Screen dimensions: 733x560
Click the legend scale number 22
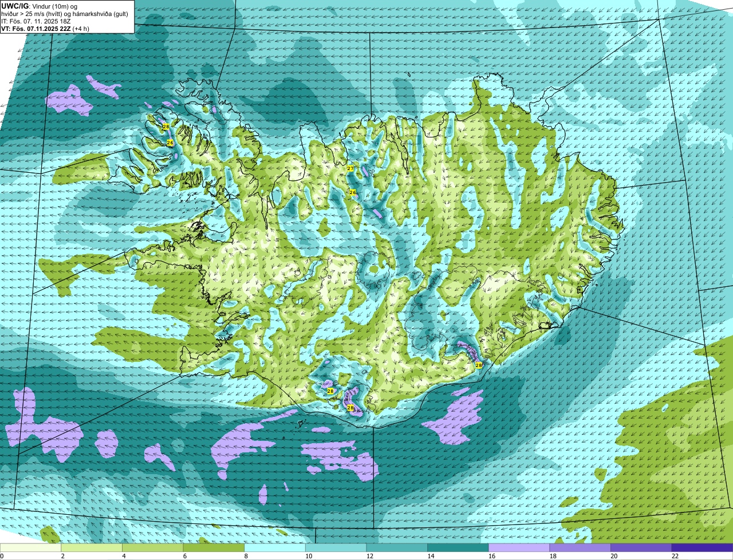coord(675,556)
